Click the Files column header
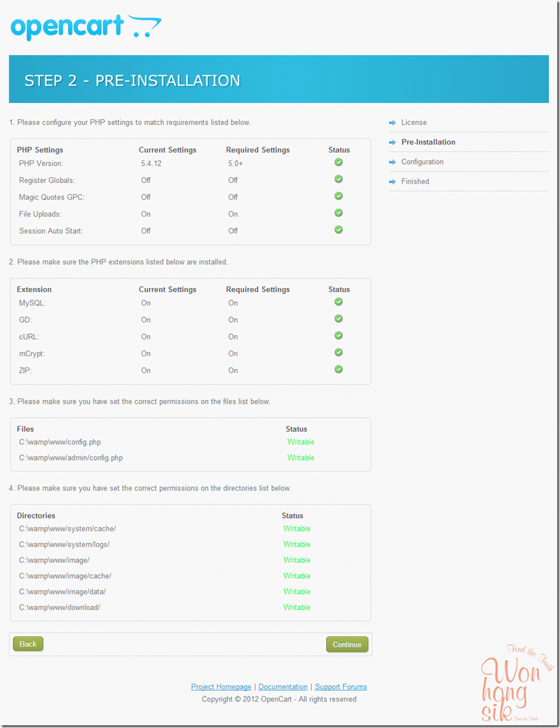This screenshot has height=728, width=560. [x=25, y=429]
